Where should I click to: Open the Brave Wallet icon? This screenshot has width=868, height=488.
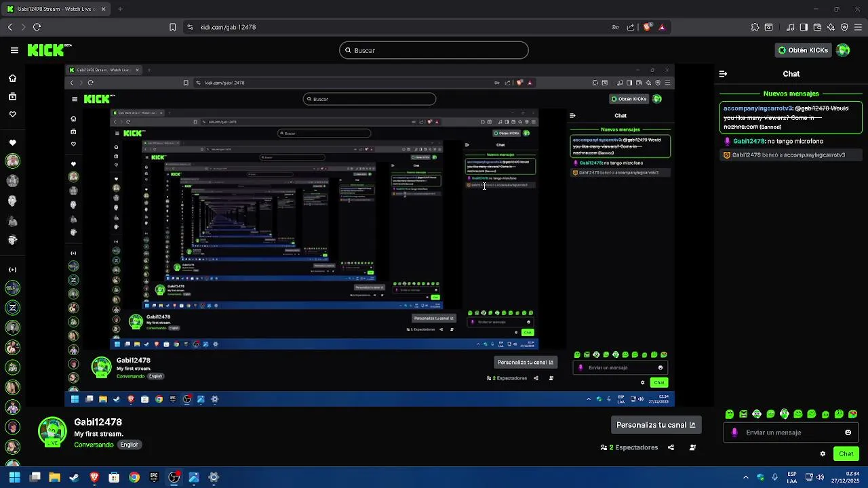point(817,27)
